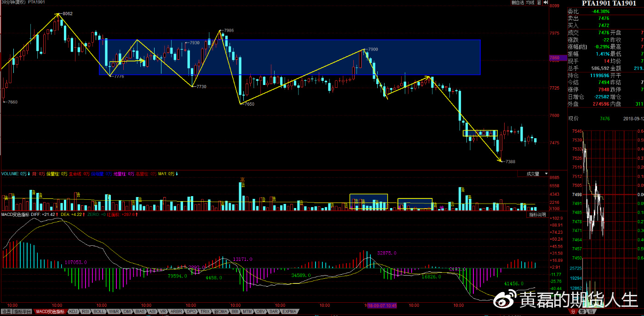Select the 新DMA indicator tab
Viewport: 644px width, 316px height.
(x=220, y=312)
